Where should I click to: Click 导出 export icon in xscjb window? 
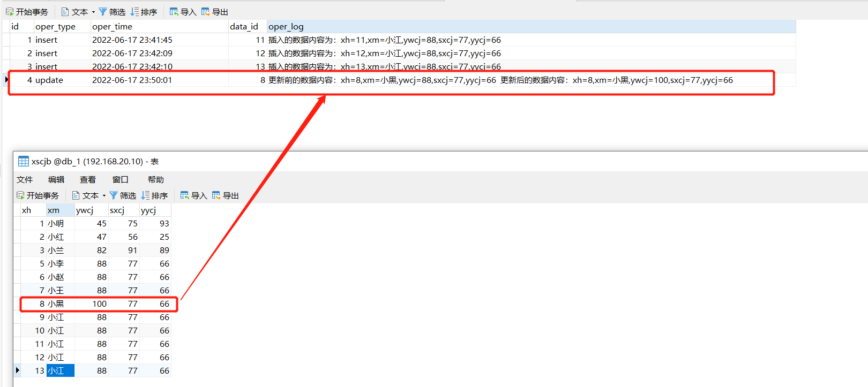(216, 195)
